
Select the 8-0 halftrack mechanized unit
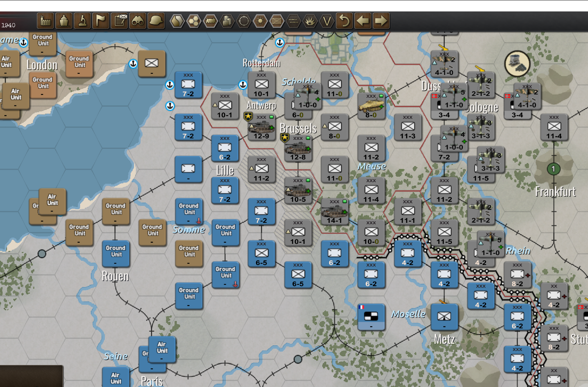click(x=371, y=107)
